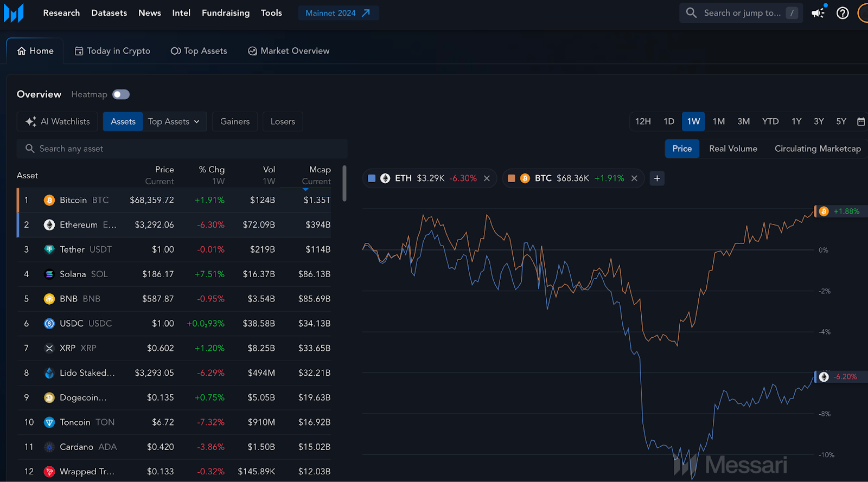Open the Tools menu
Screen dimensions: 868x482
tap(271, 13)
